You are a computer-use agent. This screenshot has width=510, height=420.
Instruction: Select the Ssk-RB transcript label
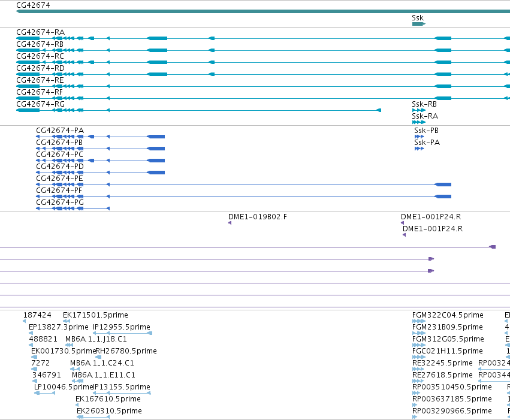point(424,104)
